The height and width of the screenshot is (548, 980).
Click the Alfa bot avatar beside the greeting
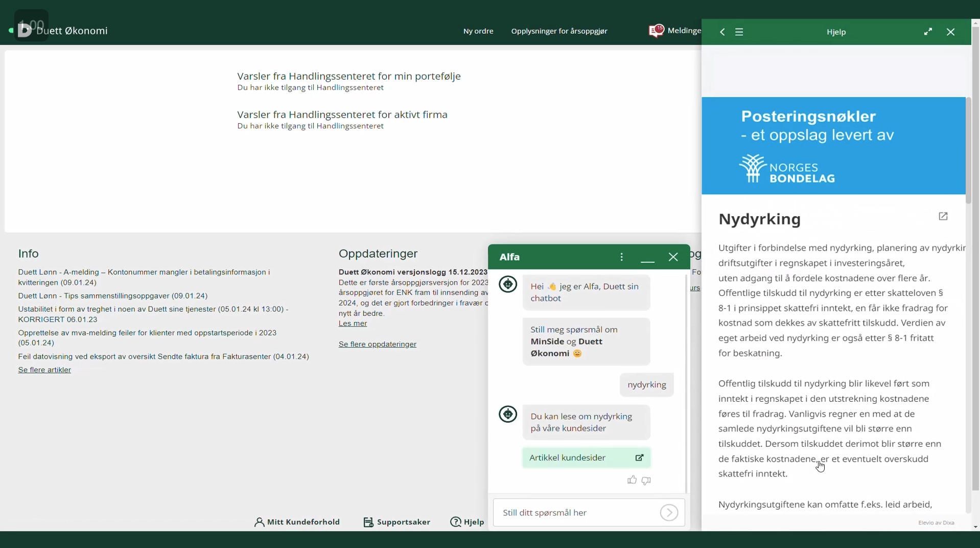[508, 284]
